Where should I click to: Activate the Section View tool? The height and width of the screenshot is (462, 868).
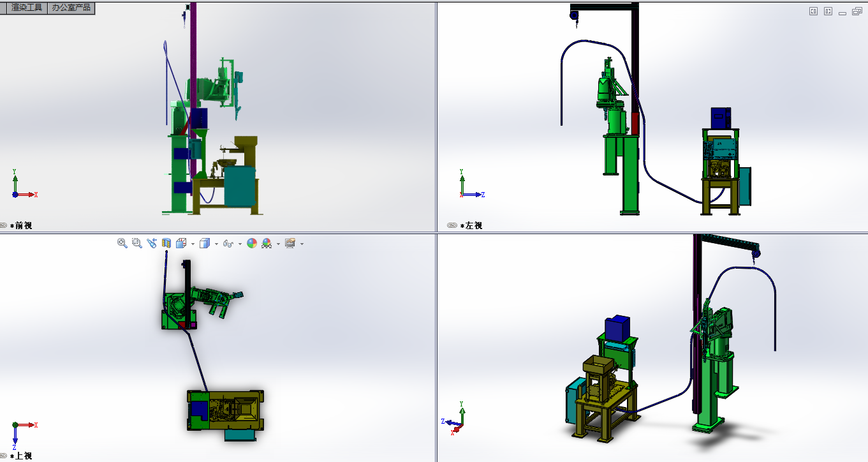(166, 243)
